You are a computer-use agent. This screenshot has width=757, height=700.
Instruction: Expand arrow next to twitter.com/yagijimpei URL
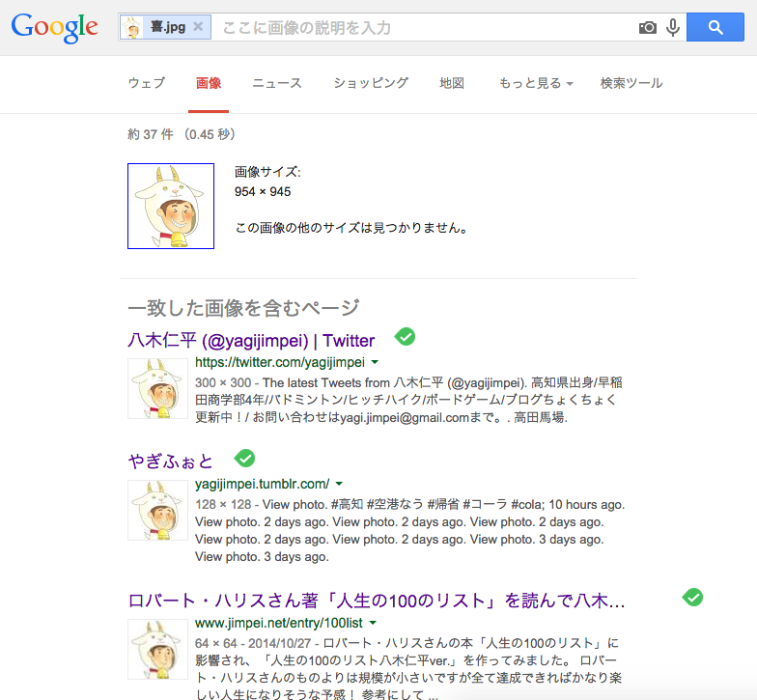point(375,362)
